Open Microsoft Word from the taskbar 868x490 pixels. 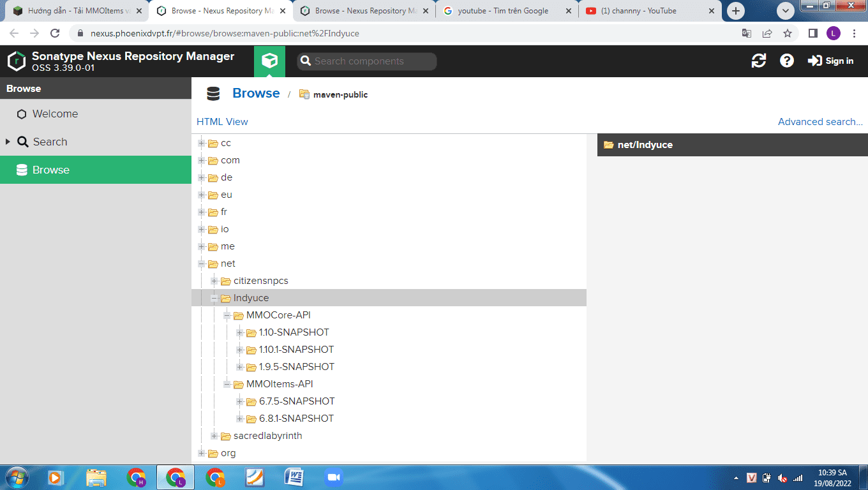pyautogui.click(x=294, y=477)
